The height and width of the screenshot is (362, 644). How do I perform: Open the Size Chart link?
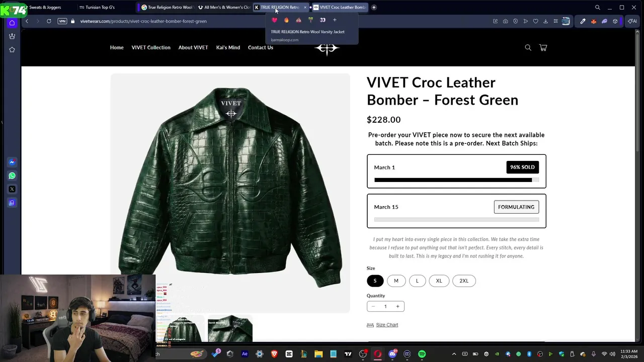pos(387,325)
